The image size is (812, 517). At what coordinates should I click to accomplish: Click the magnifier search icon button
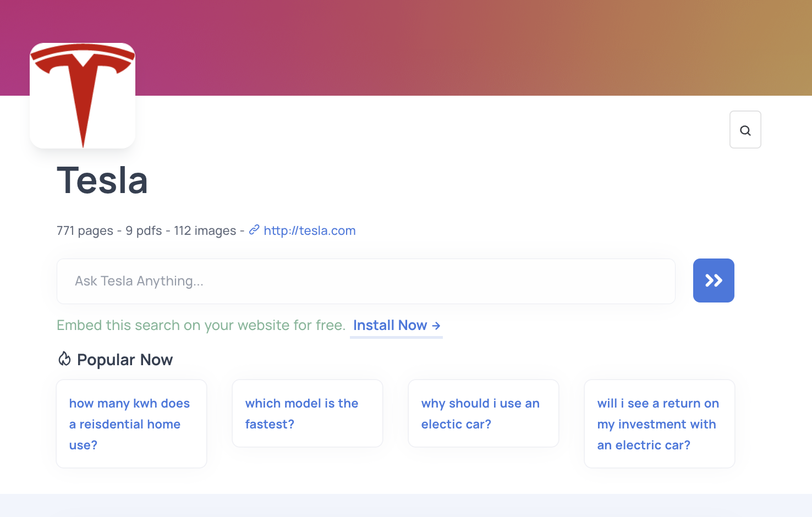click(745, 130)
